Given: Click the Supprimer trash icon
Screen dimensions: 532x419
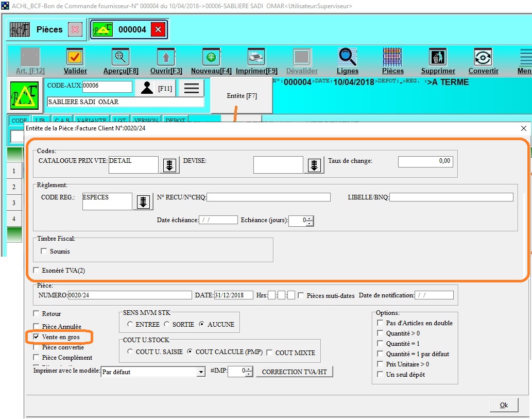Looking at the screenshot, I should point(438,57).
